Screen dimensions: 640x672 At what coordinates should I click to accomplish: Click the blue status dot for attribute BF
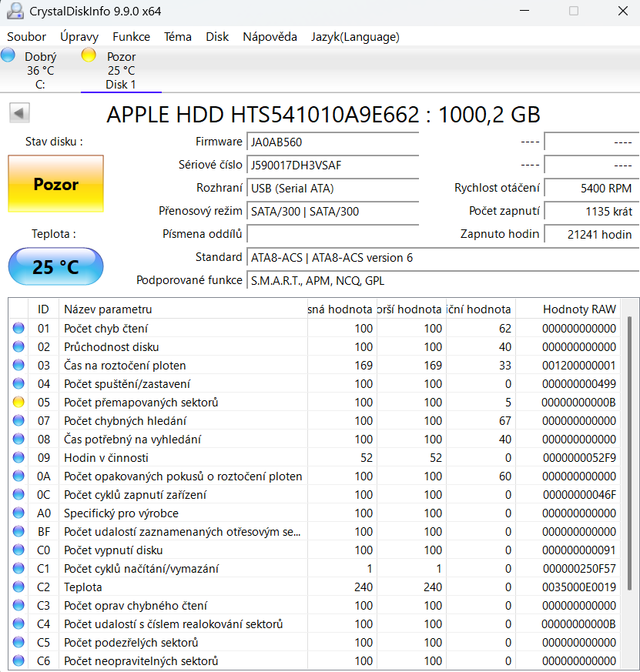click(x=18, y=531)
